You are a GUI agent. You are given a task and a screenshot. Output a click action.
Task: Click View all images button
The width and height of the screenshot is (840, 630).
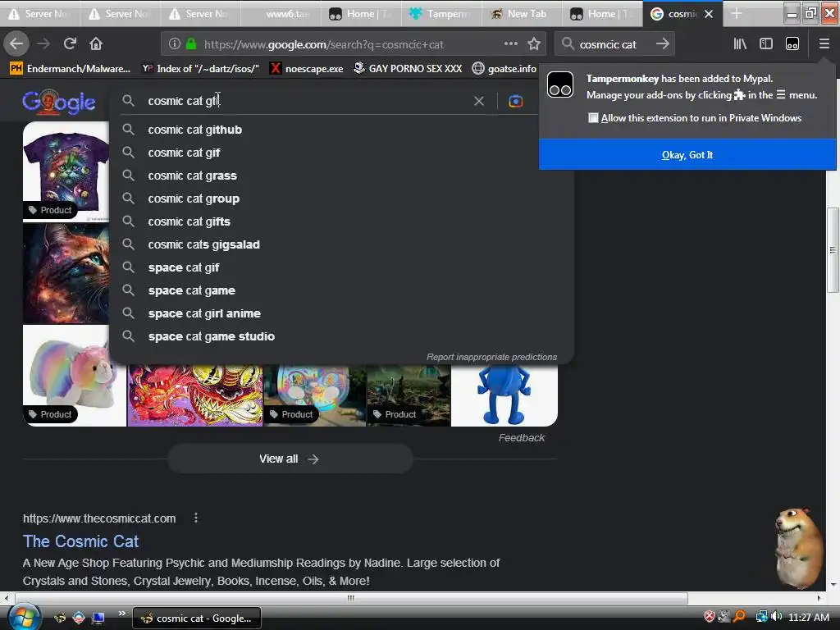click(290, 459)
